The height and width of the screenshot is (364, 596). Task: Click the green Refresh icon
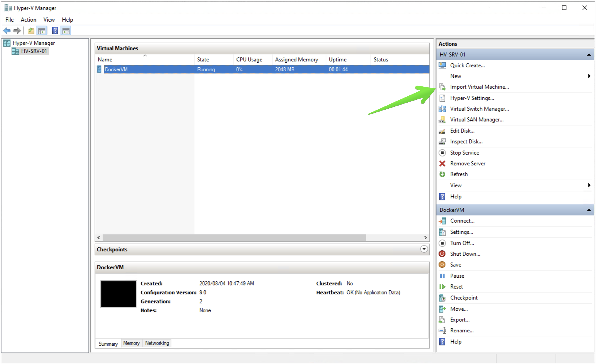pyautogui.click(x=442, y=174)
